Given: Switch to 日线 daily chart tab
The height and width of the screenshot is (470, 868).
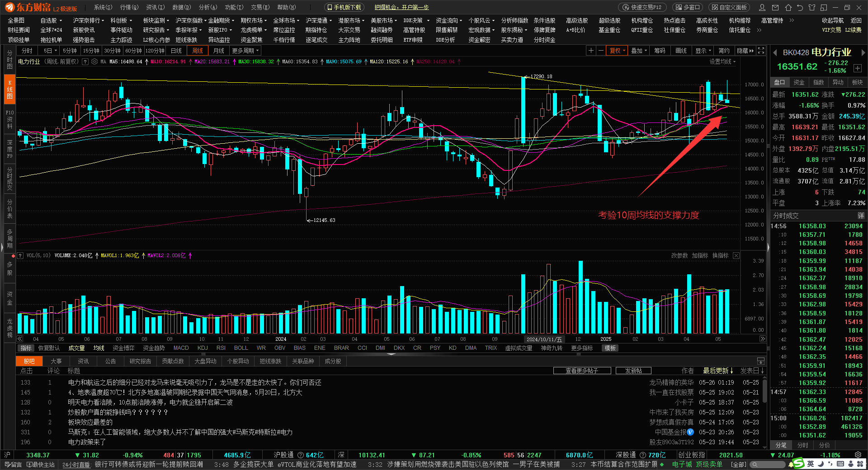Looking at the screenshot, I should click(x=176, y=51).
